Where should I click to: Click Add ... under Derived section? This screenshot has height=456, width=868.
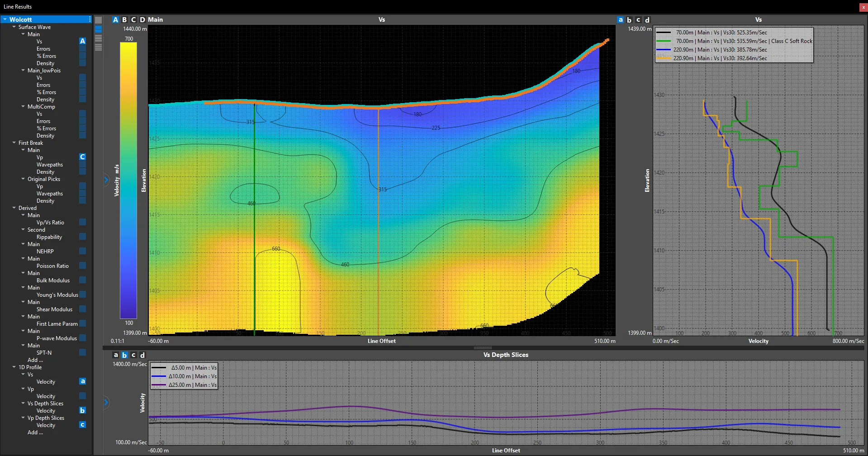35,360
